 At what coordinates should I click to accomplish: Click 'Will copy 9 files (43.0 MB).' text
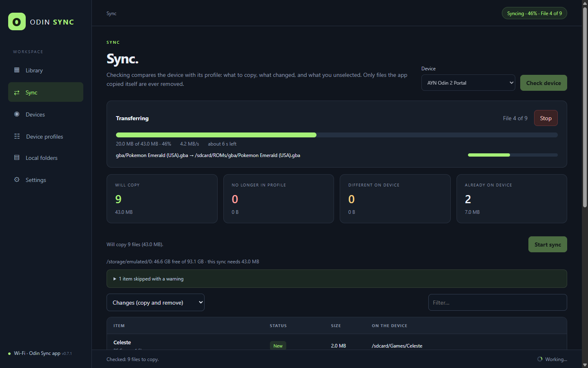[x=135, y=245]
